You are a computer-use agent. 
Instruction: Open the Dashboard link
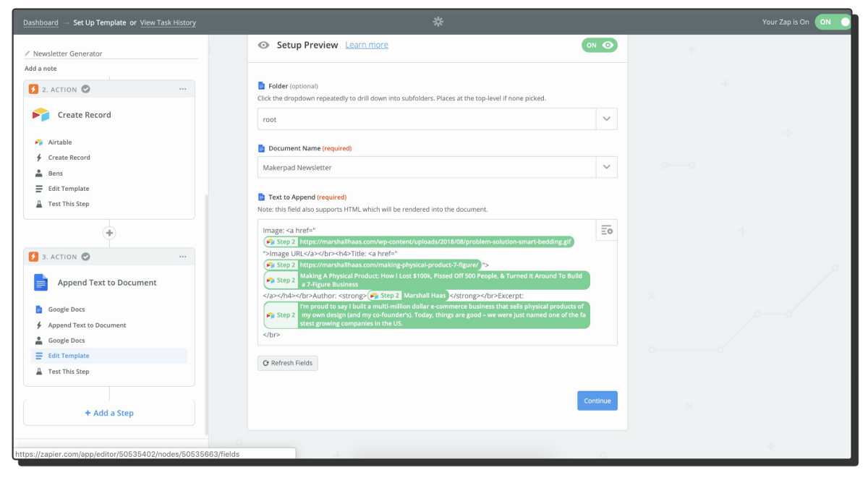(41, 22)
